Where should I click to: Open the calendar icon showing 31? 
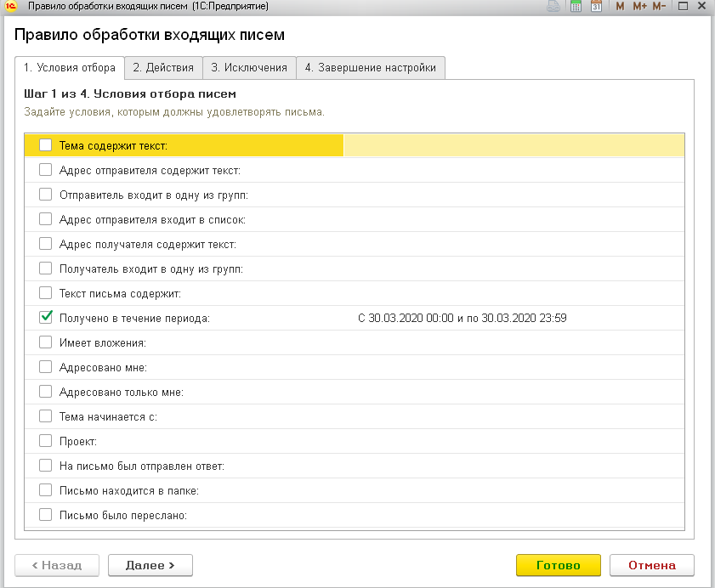(x=596, y=6)
